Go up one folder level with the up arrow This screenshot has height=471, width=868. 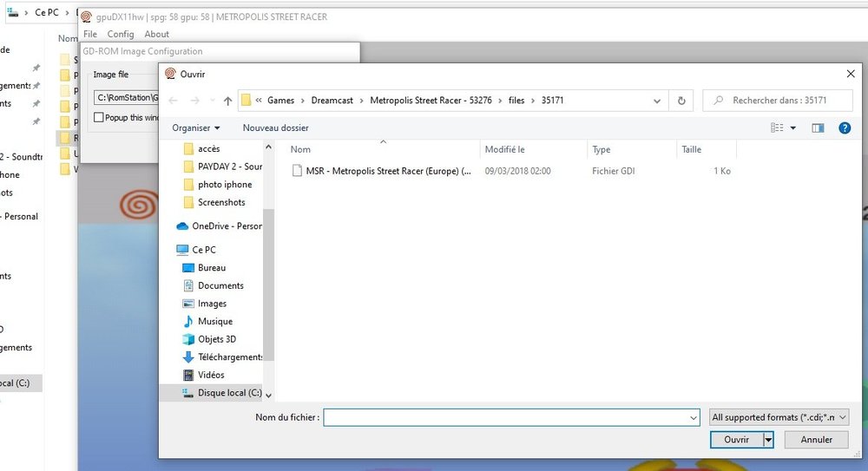(x=227, y=101)
